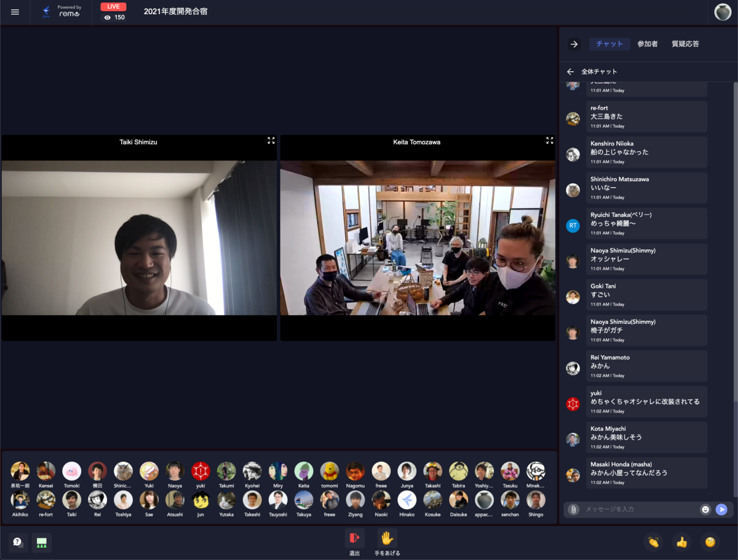Select participant Kensei avatar
The height and width of the screenshot is (560, 738).
pos(46,471)
